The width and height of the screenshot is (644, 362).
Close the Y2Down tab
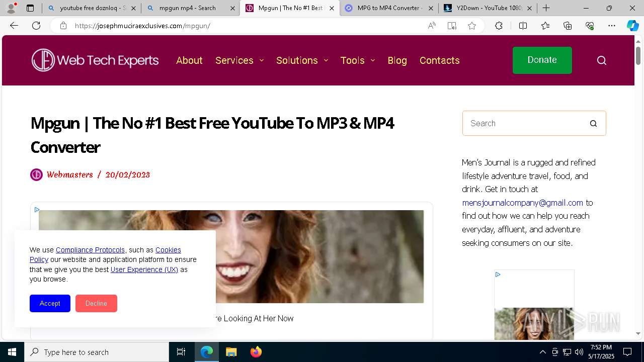[529, 8]
